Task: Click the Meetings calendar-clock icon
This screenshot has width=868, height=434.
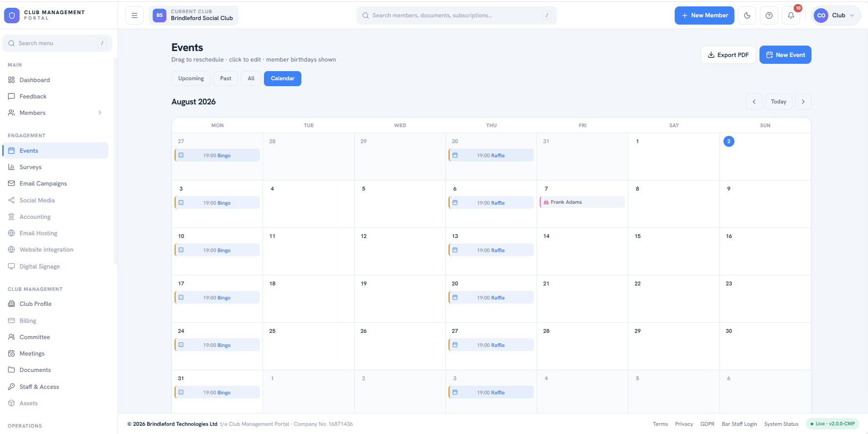Action: pos(11,353)
